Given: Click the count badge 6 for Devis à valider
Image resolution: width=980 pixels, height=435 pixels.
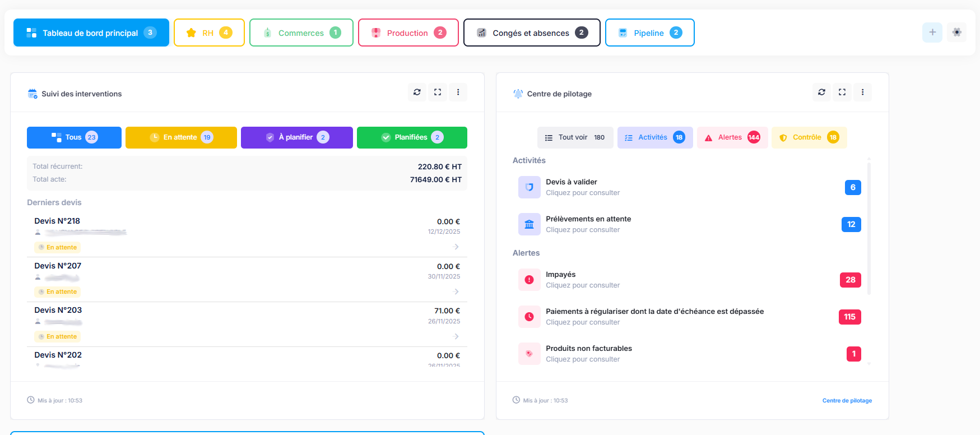Looking at the screenshot, I should pyautogui.click(x=853, y=187).
